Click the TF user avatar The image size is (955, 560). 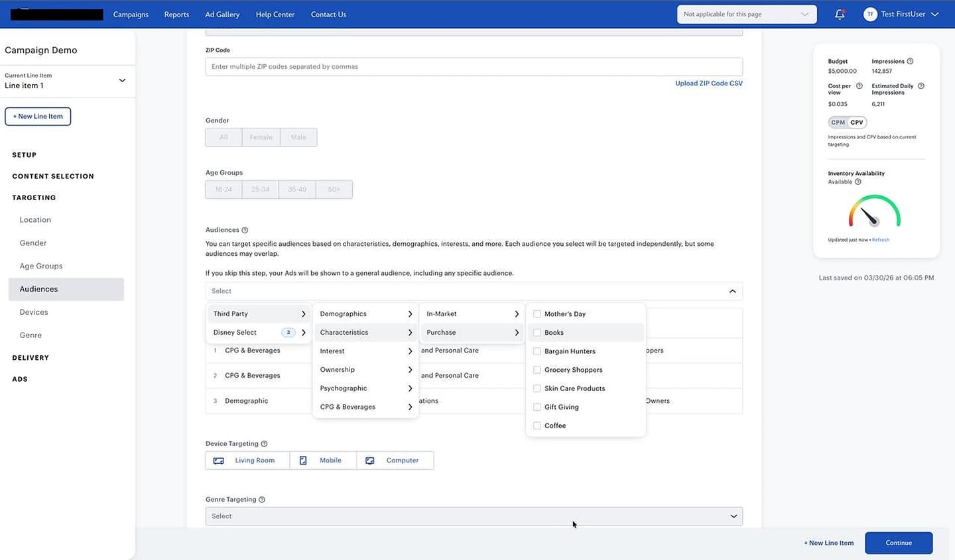[870, 14]
